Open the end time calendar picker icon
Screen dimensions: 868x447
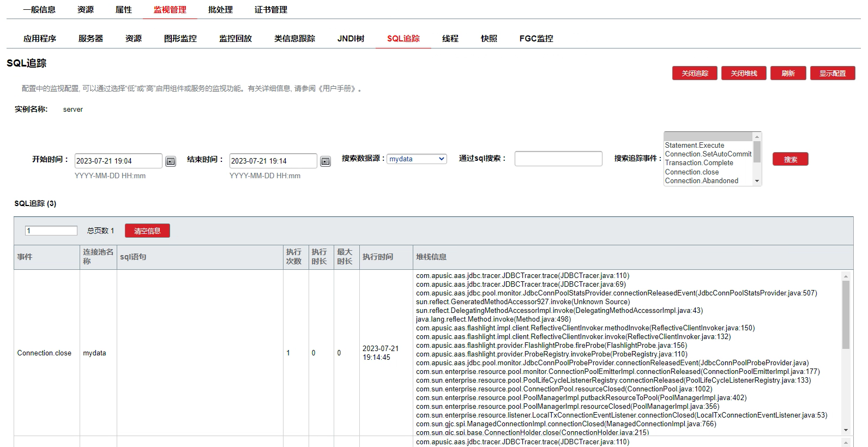(x=325, y=161)
